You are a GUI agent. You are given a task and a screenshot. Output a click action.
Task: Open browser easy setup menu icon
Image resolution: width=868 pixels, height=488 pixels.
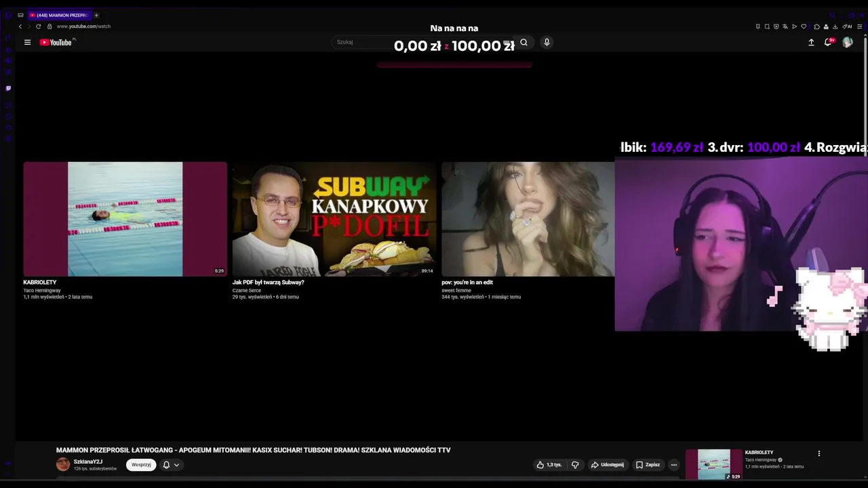click(x=860, y=26)
